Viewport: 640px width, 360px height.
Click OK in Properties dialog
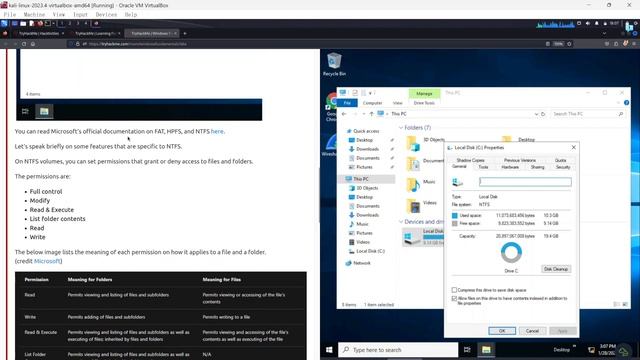click(x=502, y=331)
